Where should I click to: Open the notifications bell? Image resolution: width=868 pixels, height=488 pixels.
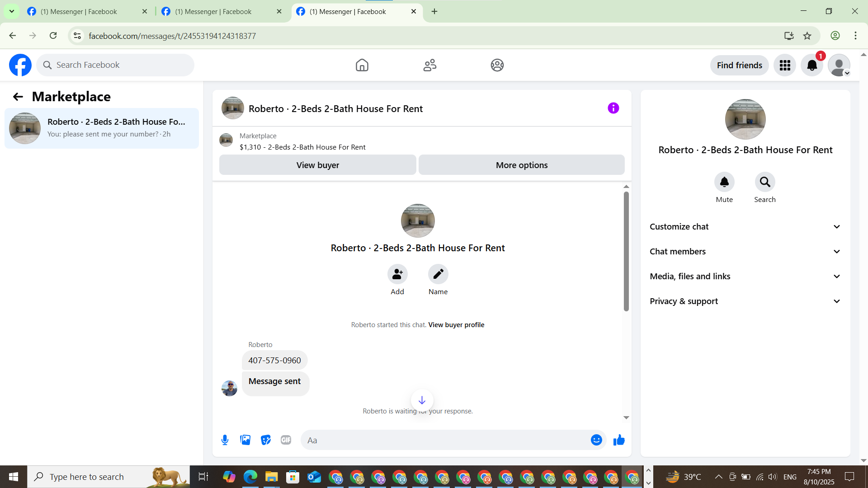pyautogui.click(x=811, y=66)
